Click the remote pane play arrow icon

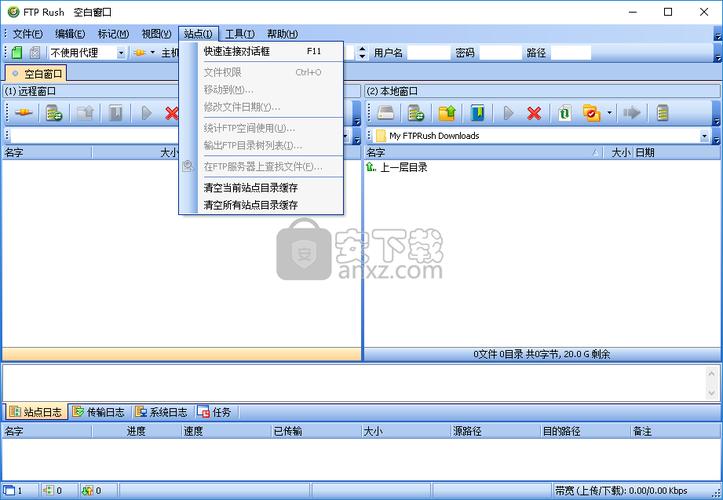146,113
